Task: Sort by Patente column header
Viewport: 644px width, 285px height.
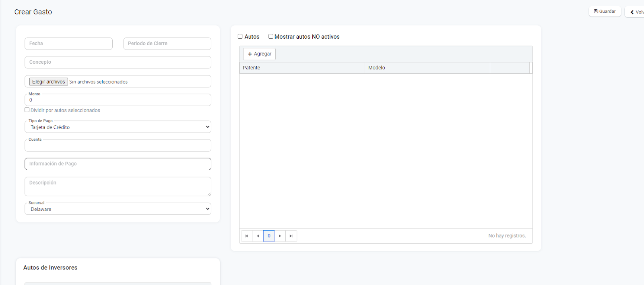Action: (302, 68)
